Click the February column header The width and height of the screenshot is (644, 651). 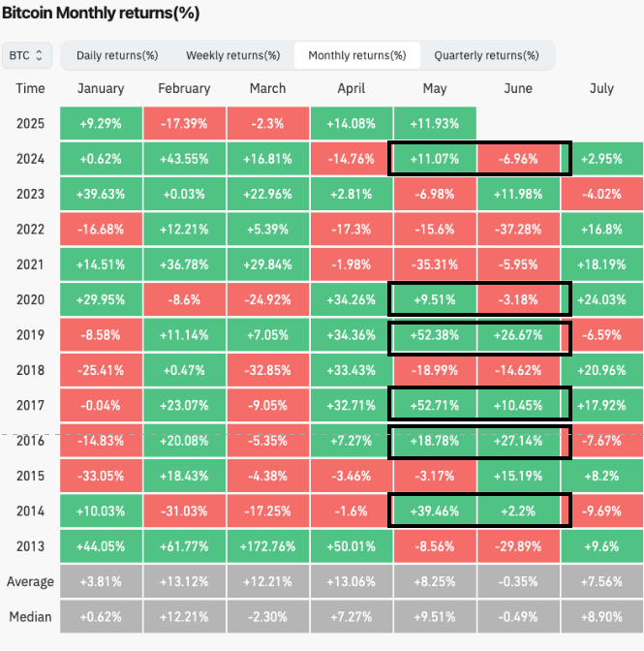pos(184,88)
